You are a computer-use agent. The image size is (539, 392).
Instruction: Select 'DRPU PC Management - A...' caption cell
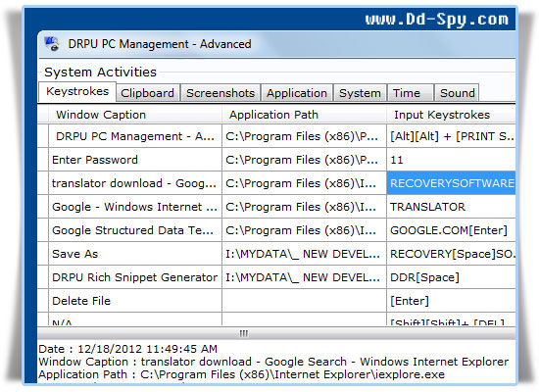click(135, 136)
